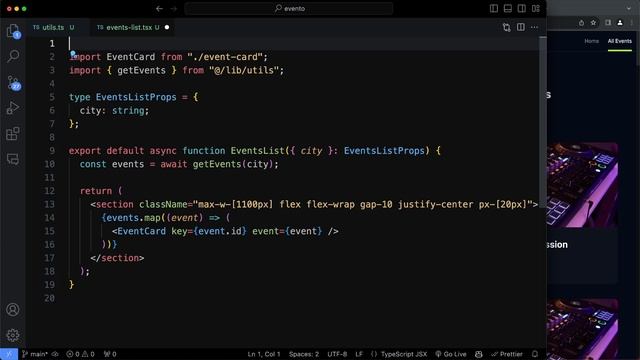Open the Search view in the activity bar

tap(13, 56)
